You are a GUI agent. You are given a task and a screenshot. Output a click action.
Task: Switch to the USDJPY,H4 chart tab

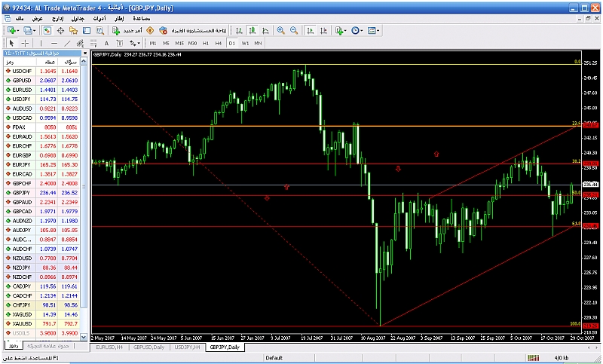(187, 347)
